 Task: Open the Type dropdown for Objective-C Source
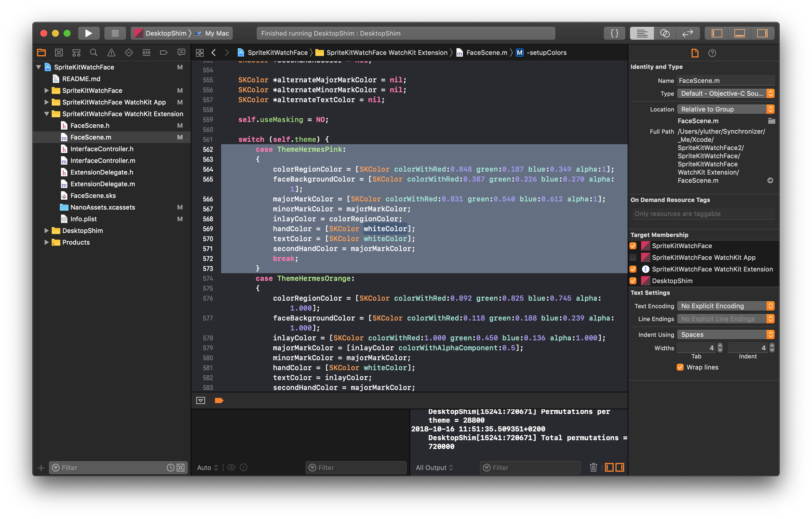(726, 93)
